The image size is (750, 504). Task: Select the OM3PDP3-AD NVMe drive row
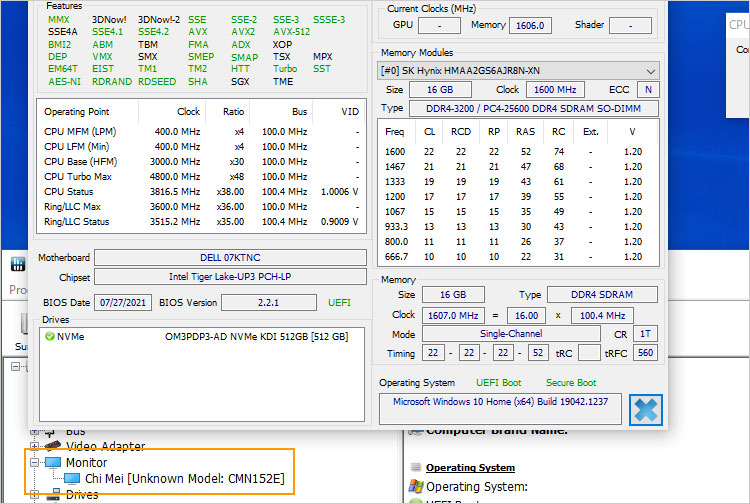[x=255, y=337]
